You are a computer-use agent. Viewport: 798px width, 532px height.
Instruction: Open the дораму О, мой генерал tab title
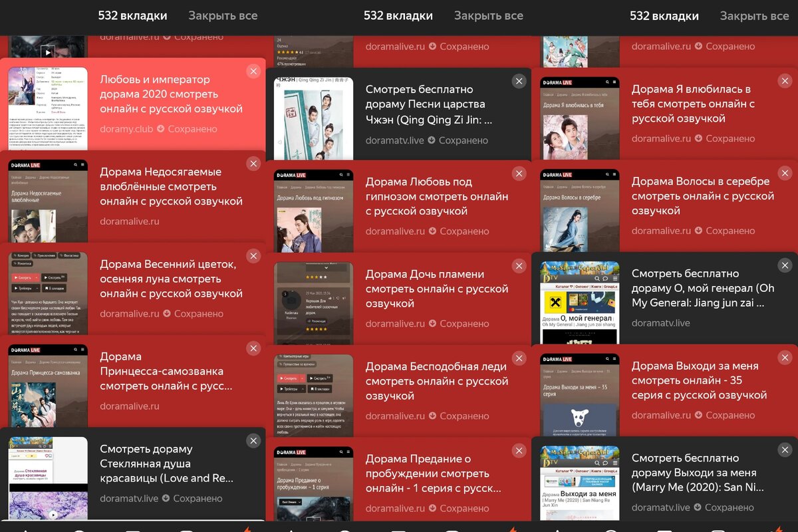703,288
